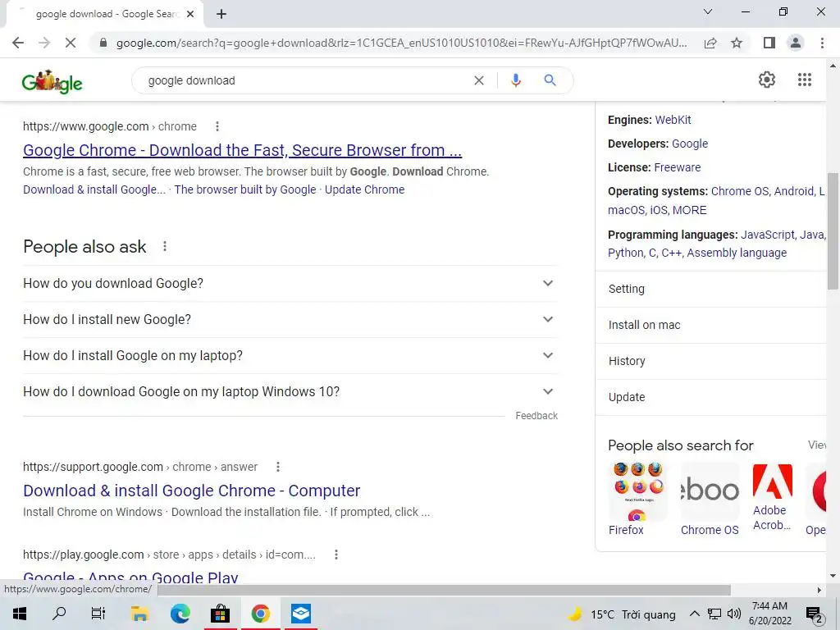Open Windows taskbar search
Viewport: 840px width, 630px height.
pos(59,614)
